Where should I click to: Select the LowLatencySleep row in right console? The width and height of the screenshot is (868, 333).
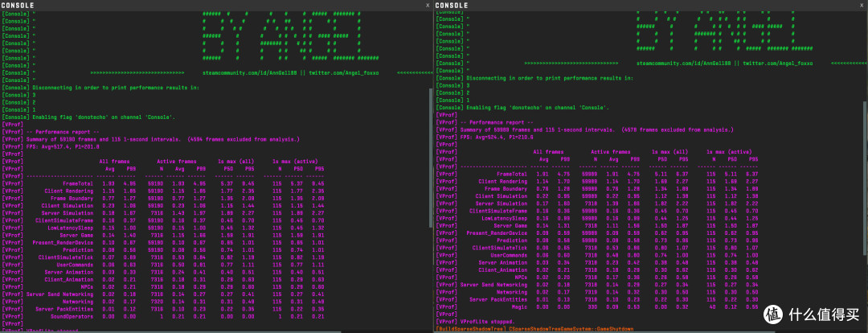[598, 218]
